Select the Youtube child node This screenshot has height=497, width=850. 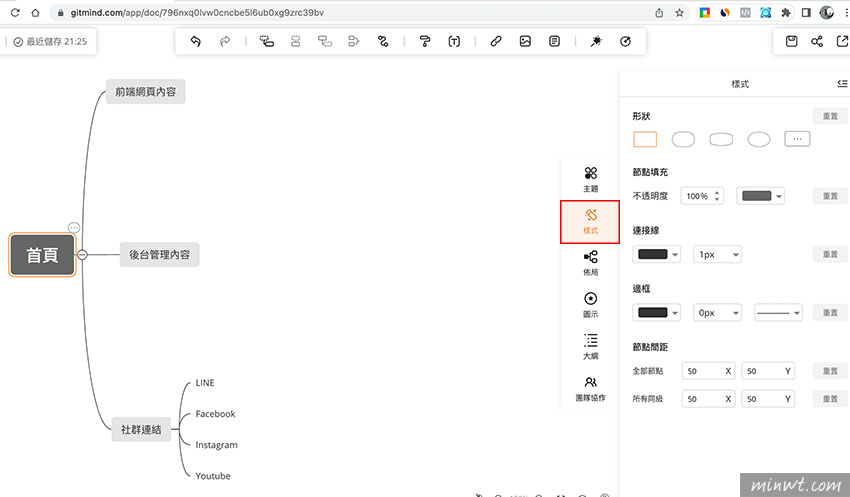212,476
